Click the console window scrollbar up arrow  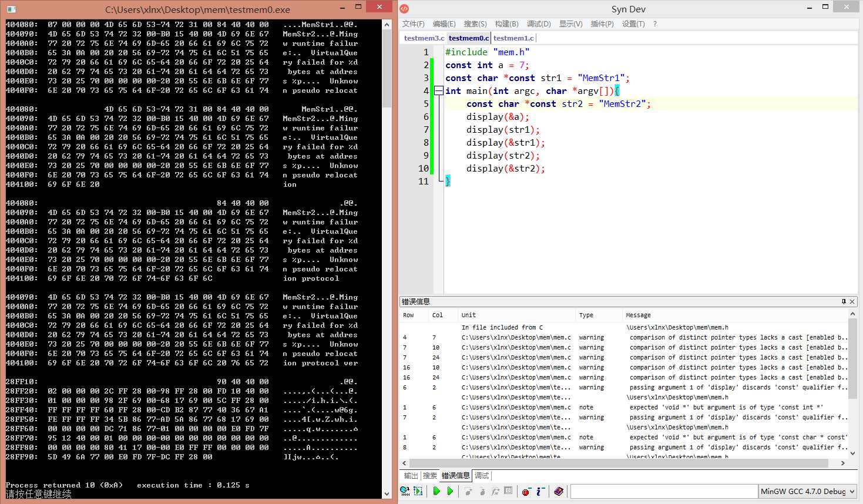point(387,25)
